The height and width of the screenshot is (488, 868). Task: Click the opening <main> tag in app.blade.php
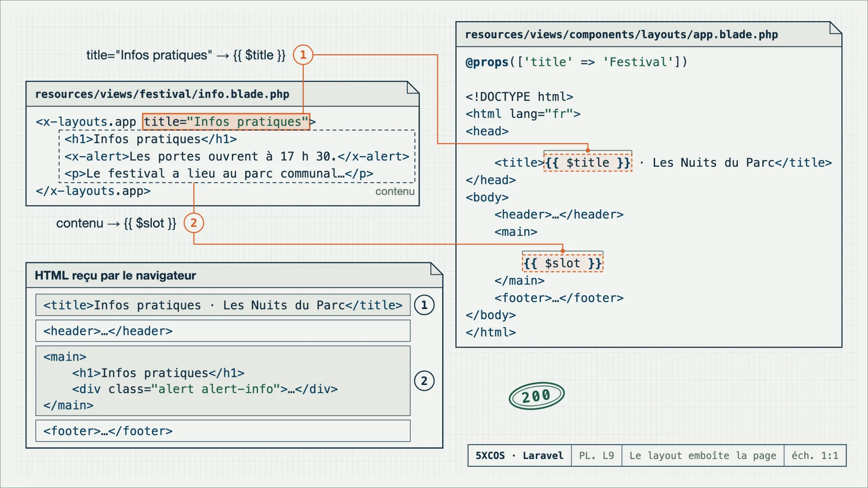pyautogui.click(x=516, y=232)
